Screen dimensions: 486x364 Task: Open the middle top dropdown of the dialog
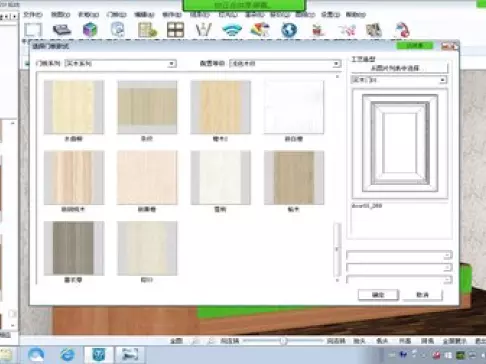pyautogui.click(x=285, y=63)
